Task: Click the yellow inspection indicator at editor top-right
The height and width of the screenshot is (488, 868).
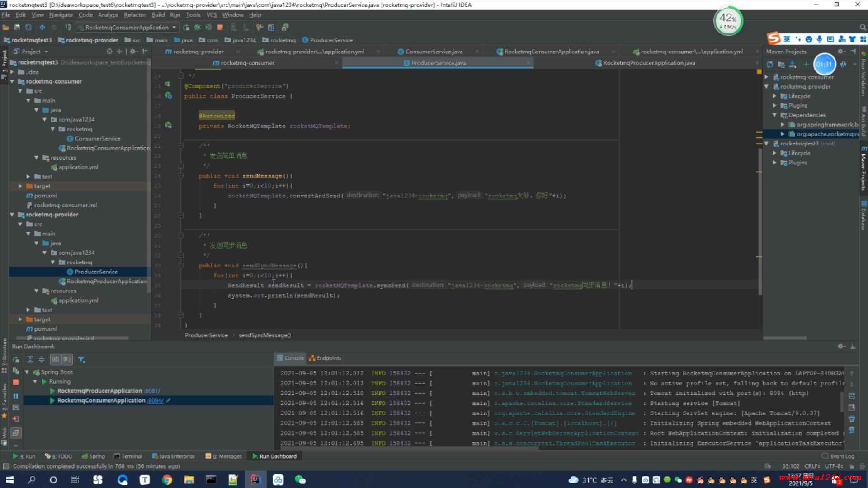Action: click(759, 71)
